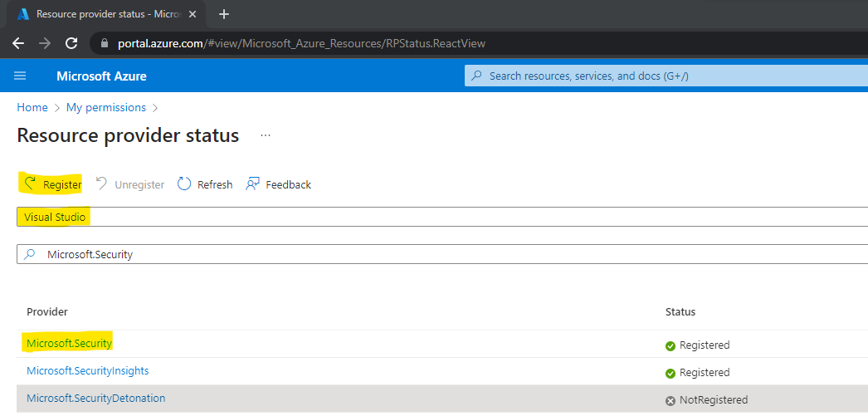868x416 pixels.
Task: Open the Microsoft.Security provider link
Action: pyautogui.click(x=69, y=344)
